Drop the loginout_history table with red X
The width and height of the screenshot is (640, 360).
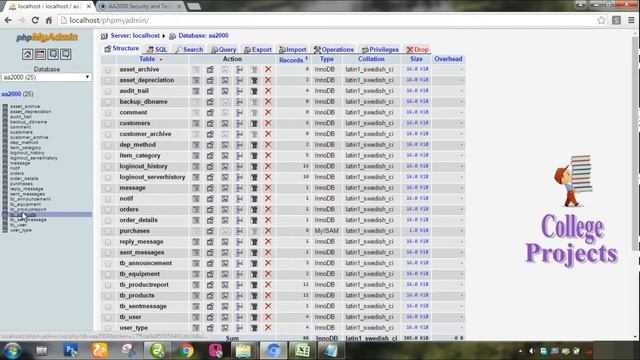coord(268,166)
